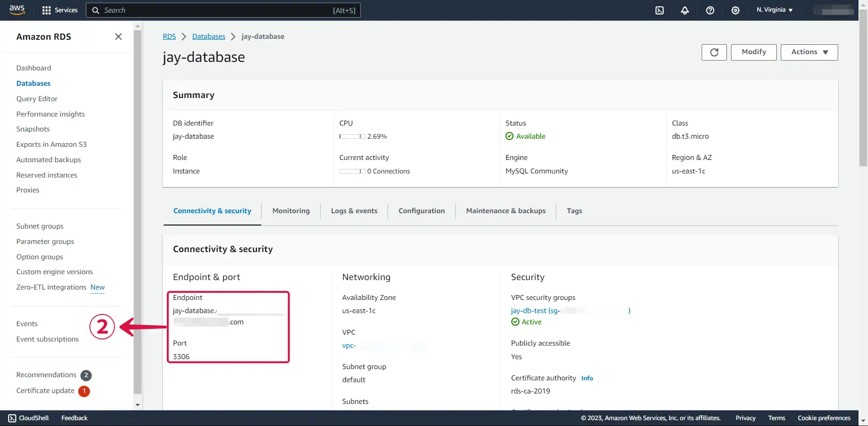Open the settings gear icon
Viewport: 868px width, 426px height.
point(736,10)
